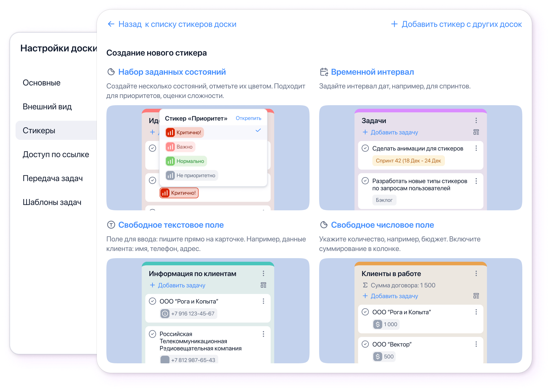Click Открепить in the Приоритет sticker popup
551x392 pixels.
coord(248,118)
